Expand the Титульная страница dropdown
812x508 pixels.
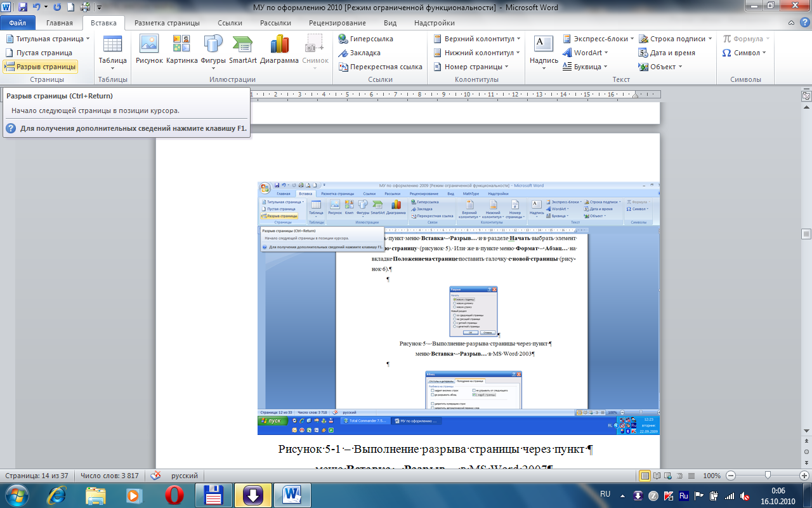48,39
